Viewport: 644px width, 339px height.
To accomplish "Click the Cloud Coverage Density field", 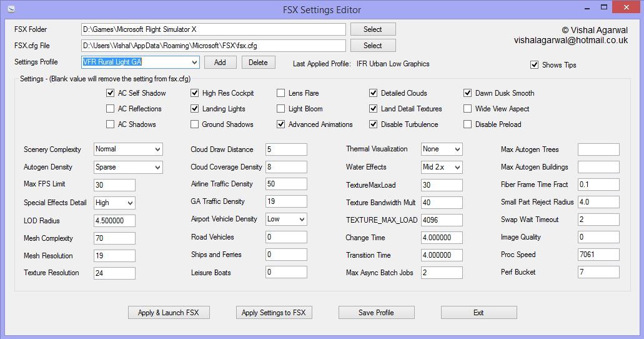I will point(286,166).
